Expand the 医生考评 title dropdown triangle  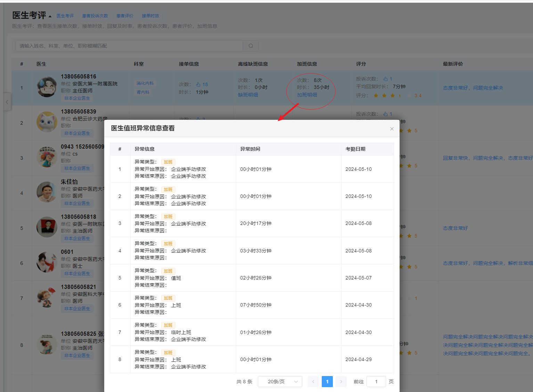tap(50, 16)
